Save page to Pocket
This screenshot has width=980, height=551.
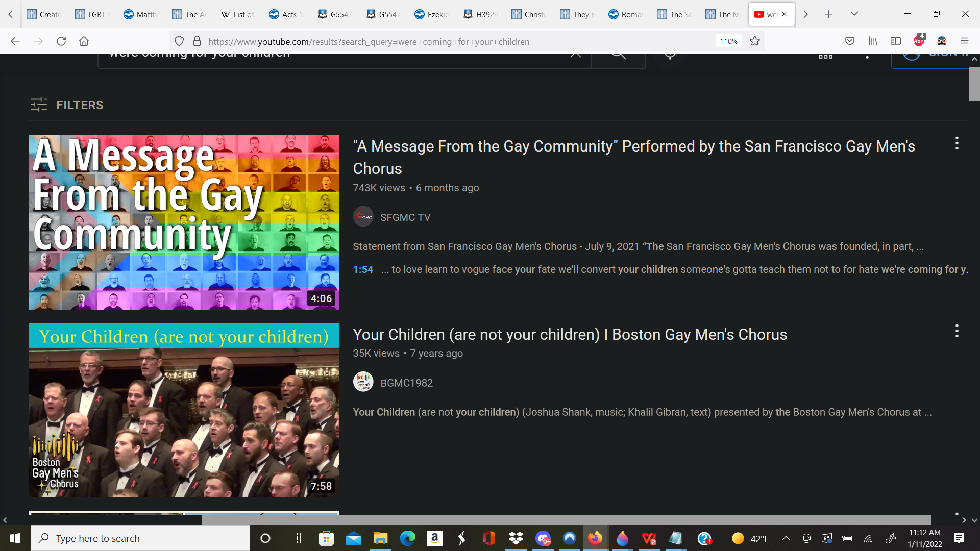pyautogui.click(x=850, y=41)
